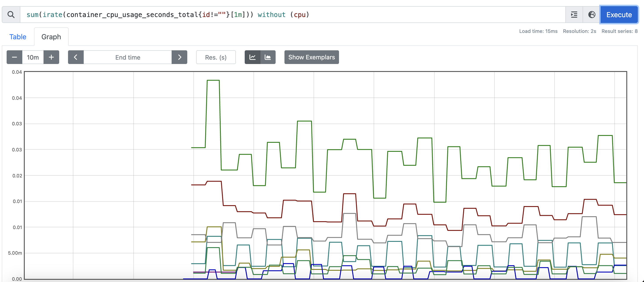Select the Graph tab
644x282 pixels.
(x=51, y=37)
